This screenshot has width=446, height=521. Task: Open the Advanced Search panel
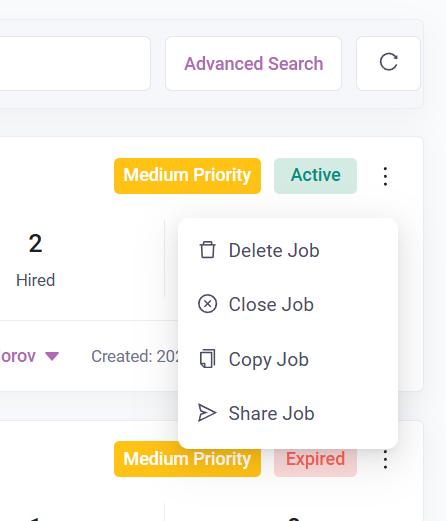tap(254, 63)
